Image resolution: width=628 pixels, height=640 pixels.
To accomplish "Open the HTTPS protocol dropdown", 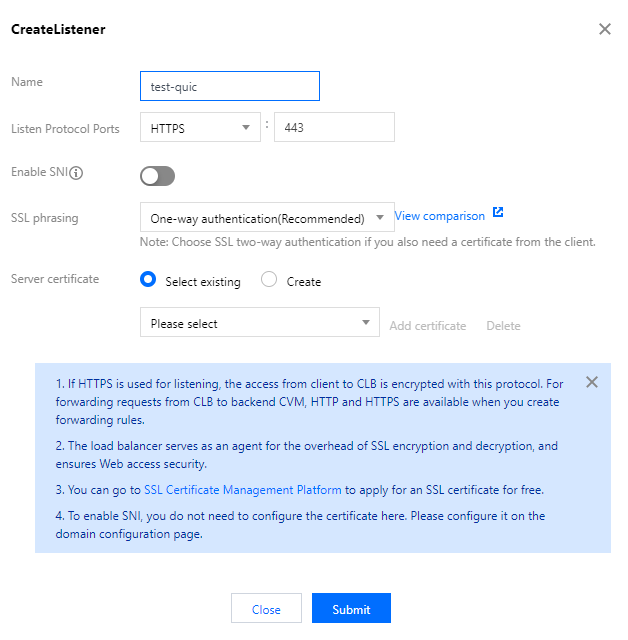I will pos(200,128).
